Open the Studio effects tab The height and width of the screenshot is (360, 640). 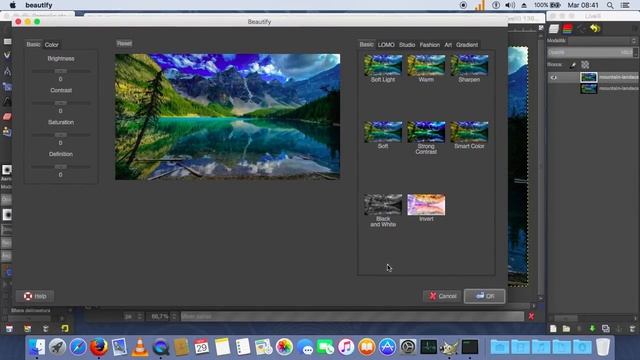[407, 44]
